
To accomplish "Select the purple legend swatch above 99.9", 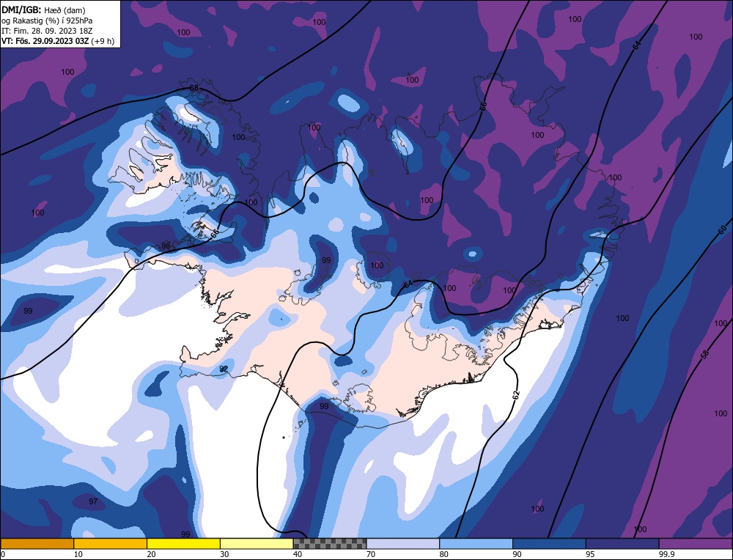I will point(696,544).
